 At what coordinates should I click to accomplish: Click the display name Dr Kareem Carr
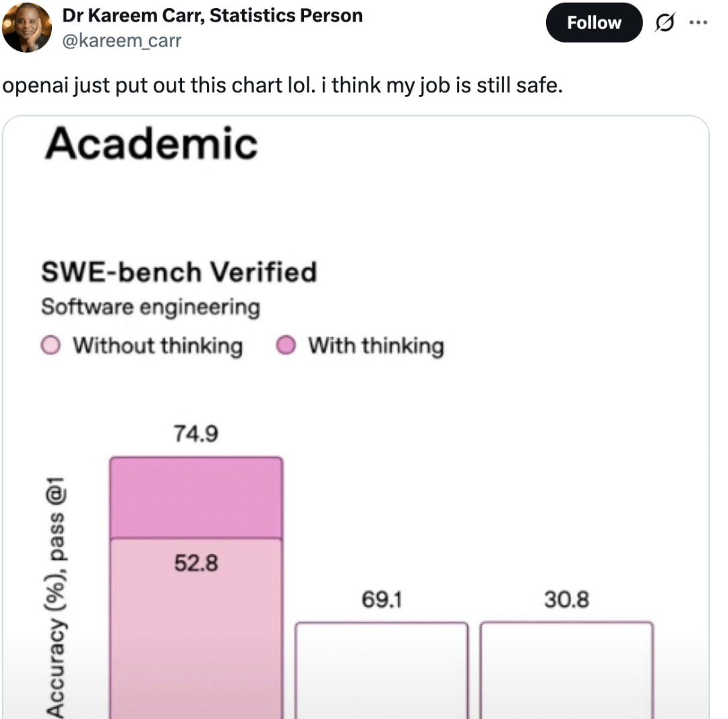[x=212, y=15]
